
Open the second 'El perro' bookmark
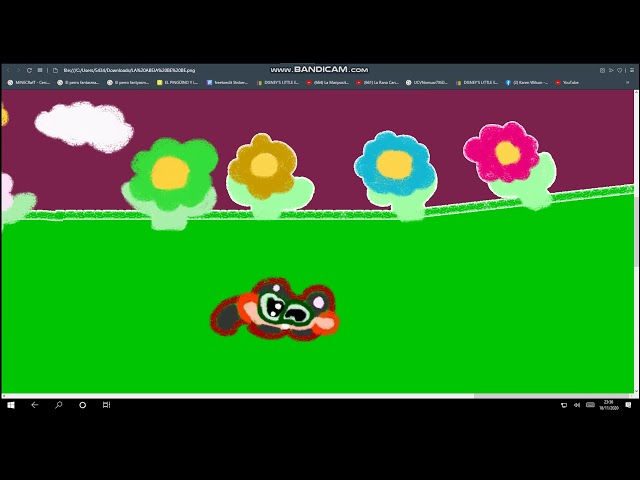pos(128,82)
